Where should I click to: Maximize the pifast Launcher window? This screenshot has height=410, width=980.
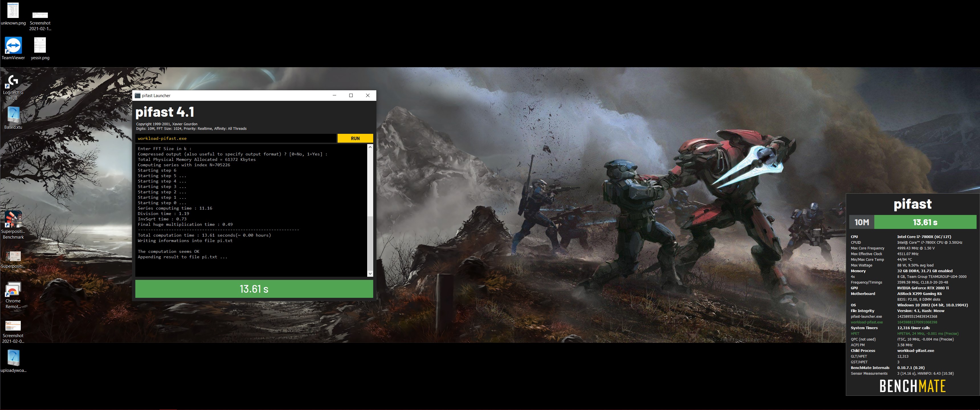[351, 95]
